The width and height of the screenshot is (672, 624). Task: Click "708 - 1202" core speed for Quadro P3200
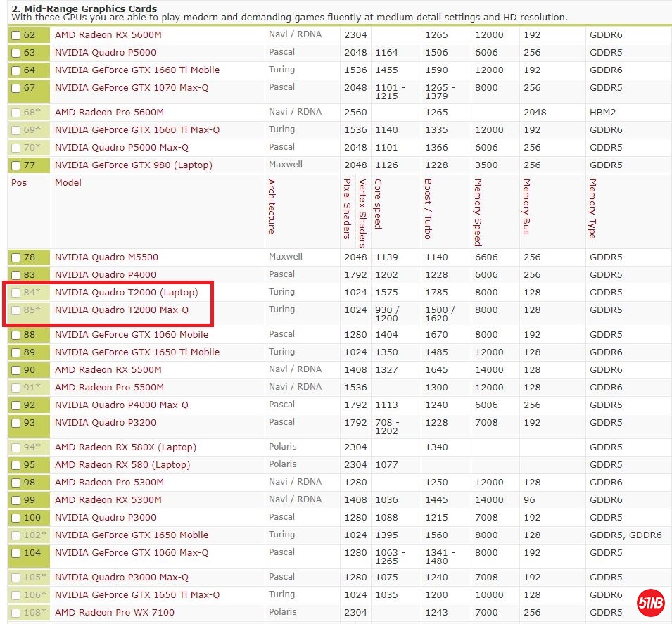click(x=388, y=427)
